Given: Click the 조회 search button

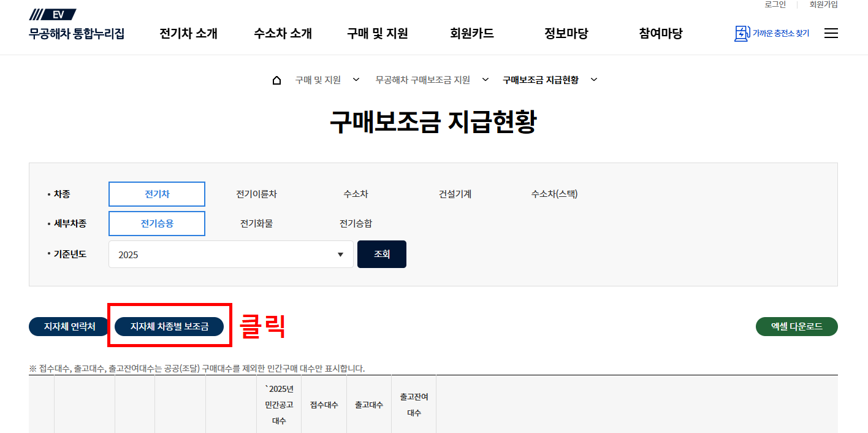Looking at the screenshot, I should coord(381,254).
